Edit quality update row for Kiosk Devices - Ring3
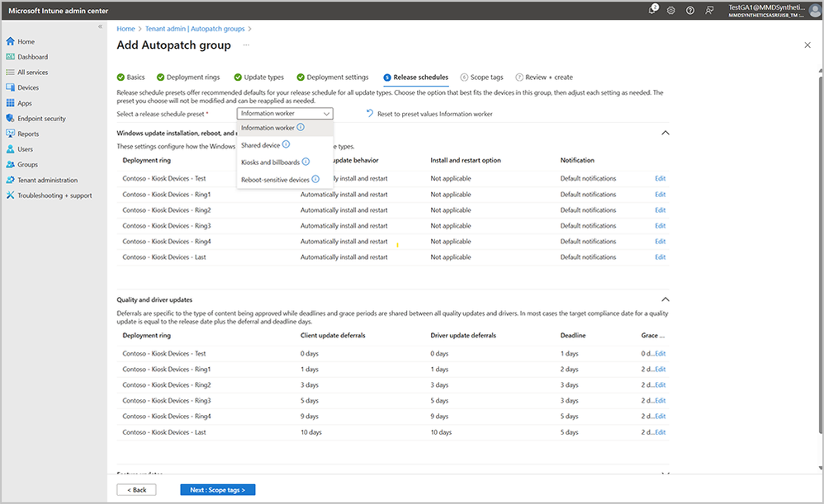The image size is (824, 504). click(x=660, y=401)
